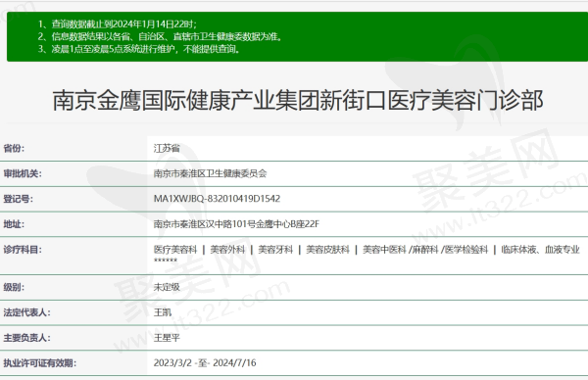Select main responsible person 王星平

click(167, 338)
